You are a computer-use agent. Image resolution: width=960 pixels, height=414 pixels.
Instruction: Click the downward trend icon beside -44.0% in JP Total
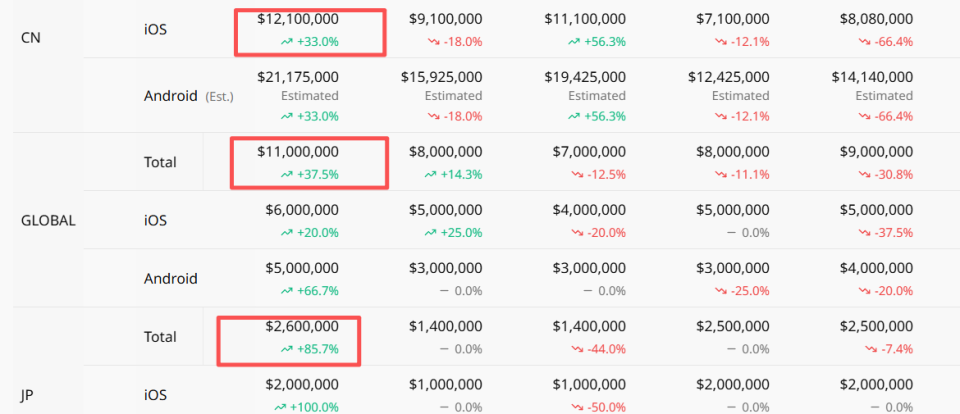(x=577, y=349)
